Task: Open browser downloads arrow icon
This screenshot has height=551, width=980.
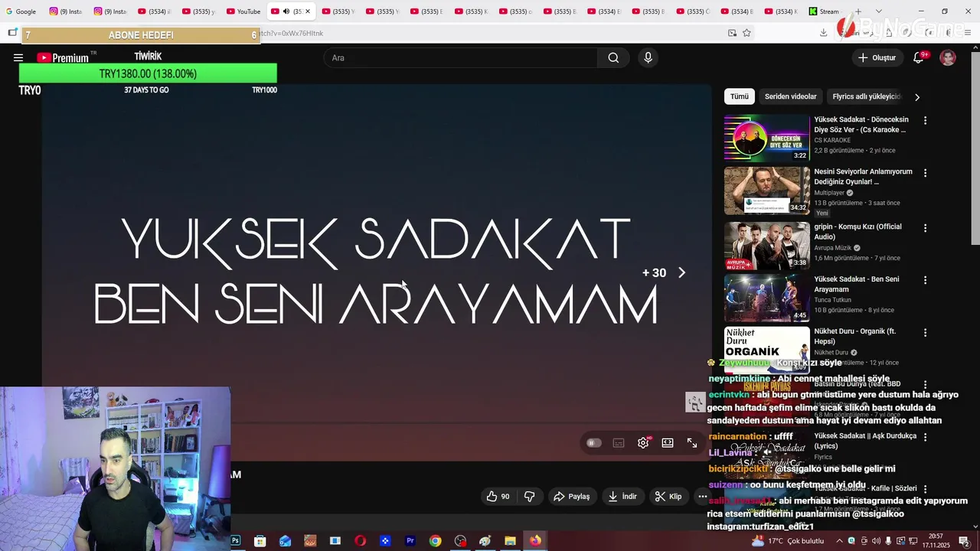Action: (x=823, y=33)
